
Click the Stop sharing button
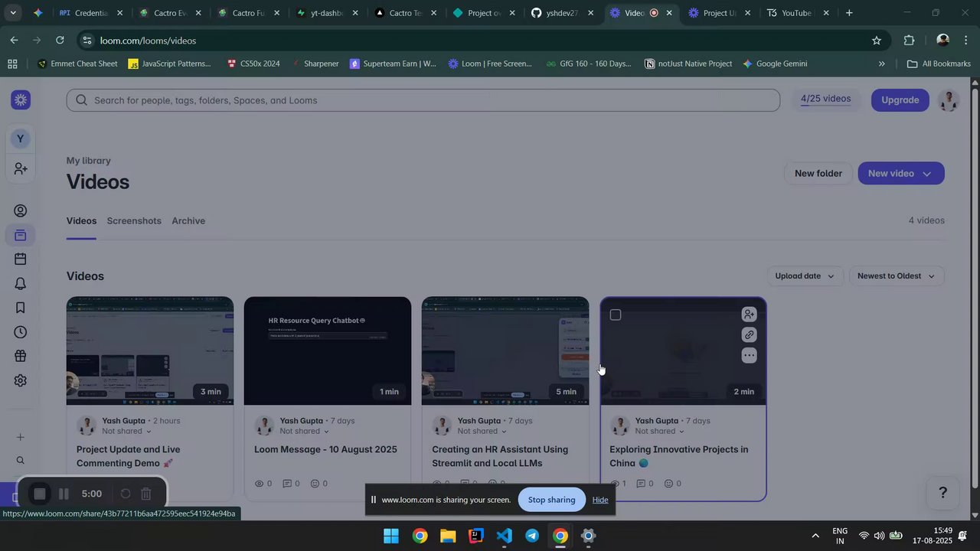(x=551, y=500)
